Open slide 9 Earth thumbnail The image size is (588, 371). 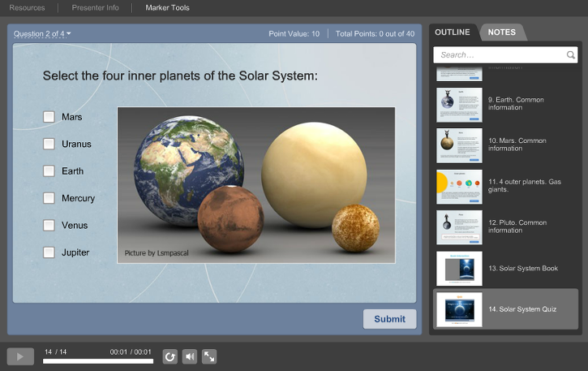(459, 105)
